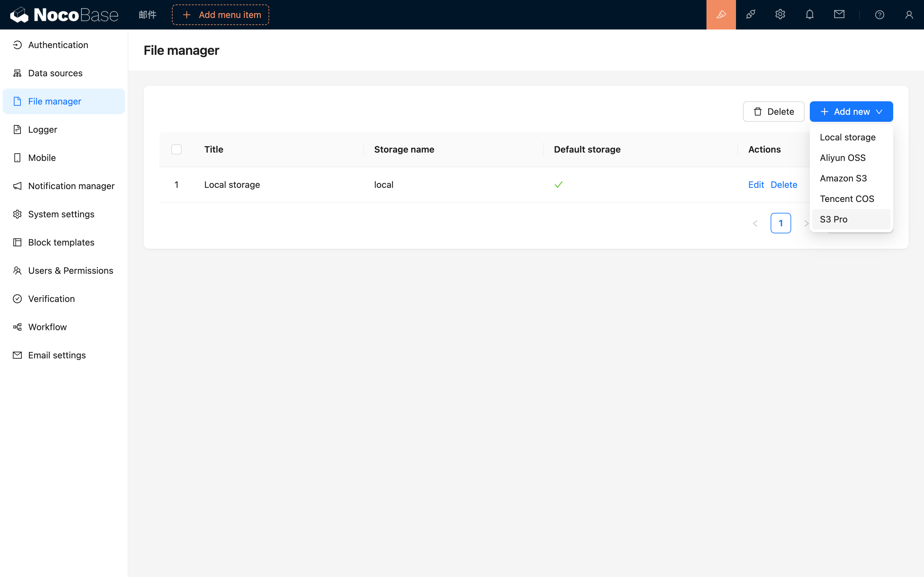Click Edit link for Local storage

[756, 185]
